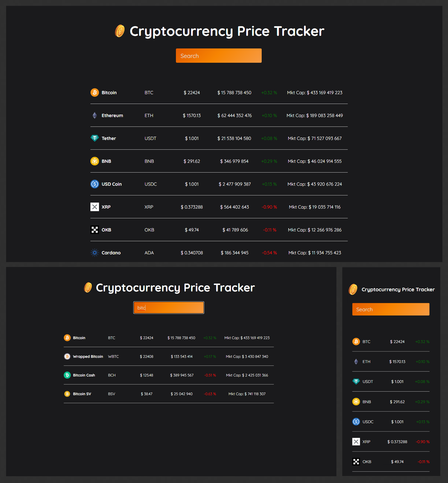Screen dimensions: 448x483
Task: Click the BNB yellow icon
Action: (x=95, y=161)
